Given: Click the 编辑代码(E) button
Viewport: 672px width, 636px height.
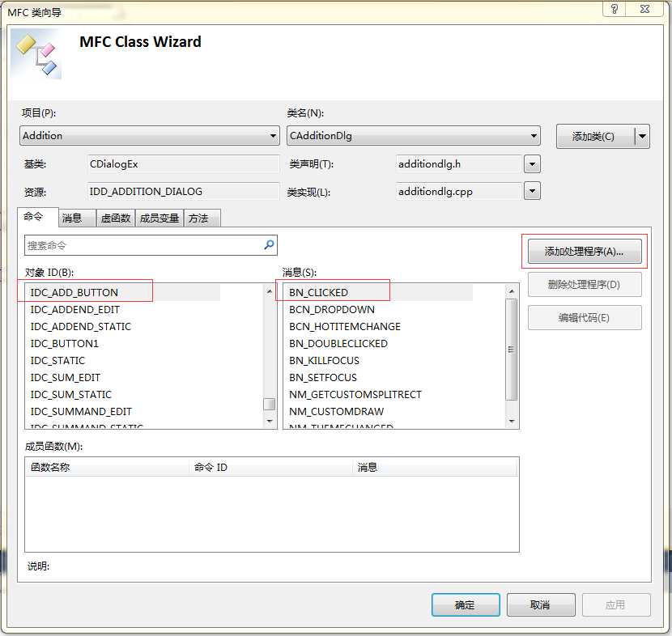Looking at the screenshot, I should coord(585,317).
